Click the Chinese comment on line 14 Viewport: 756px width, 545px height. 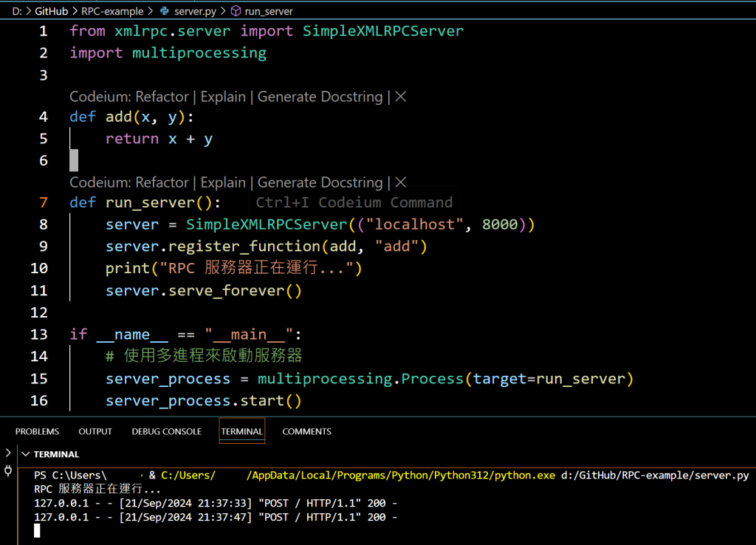click(x=204, y=356)
